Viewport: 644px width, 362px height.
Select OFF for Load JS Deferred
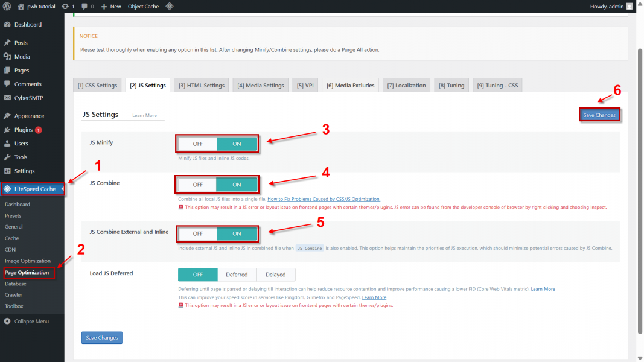[x=197, y=275]
